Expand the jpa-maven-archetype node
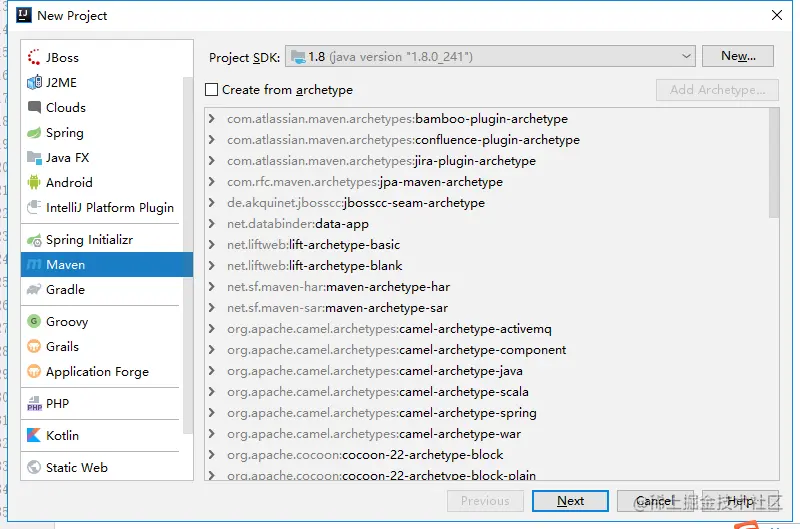800x529 pixels. (212, 181)
